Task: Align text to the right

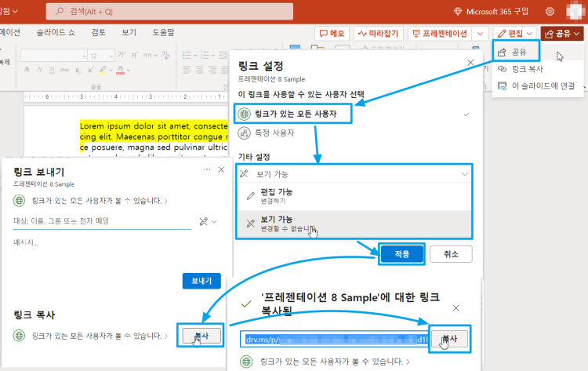Action: coord(212,70)
